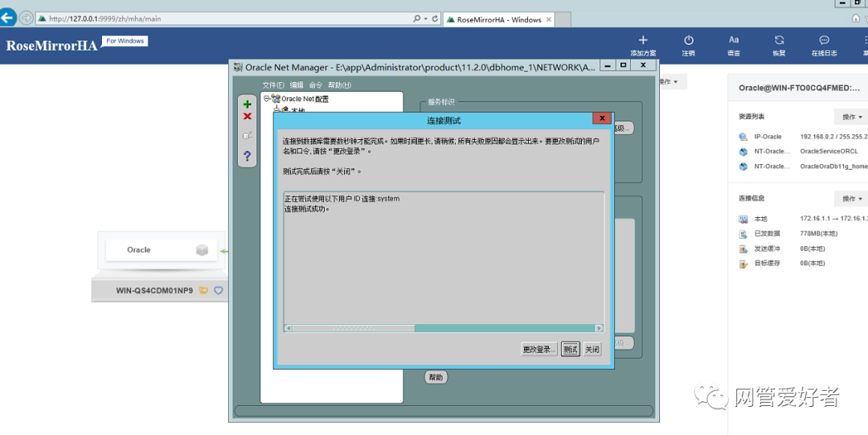The width and height of the screenshot is (868, 435).
Task: Click the RoseMirrorHA logo
Action: tap(51, 46)
